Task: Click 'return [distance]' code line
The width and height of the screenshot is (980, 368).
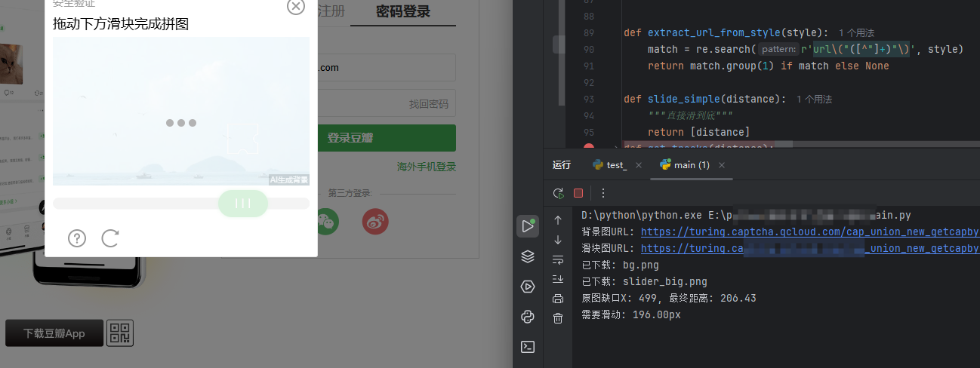Action: coord(699,132)
